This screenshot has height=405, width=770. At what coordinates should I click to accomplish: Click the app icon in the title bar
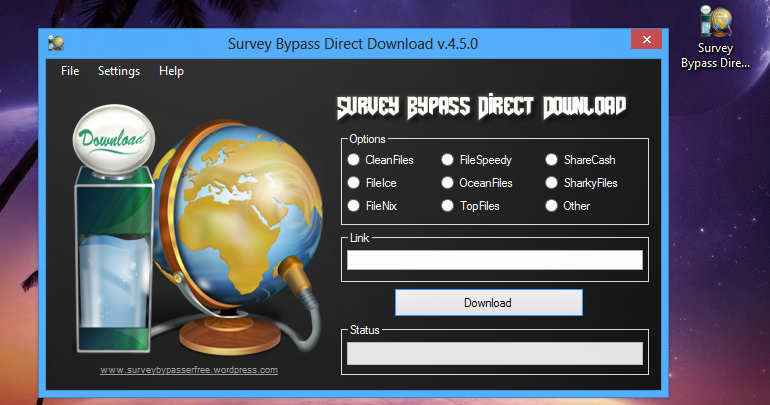click(x=56, y=43)
